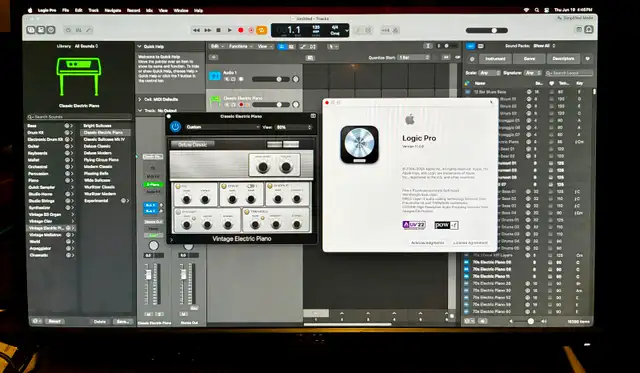Open the Deluxe Classic model menu

(x=192, y=144)
